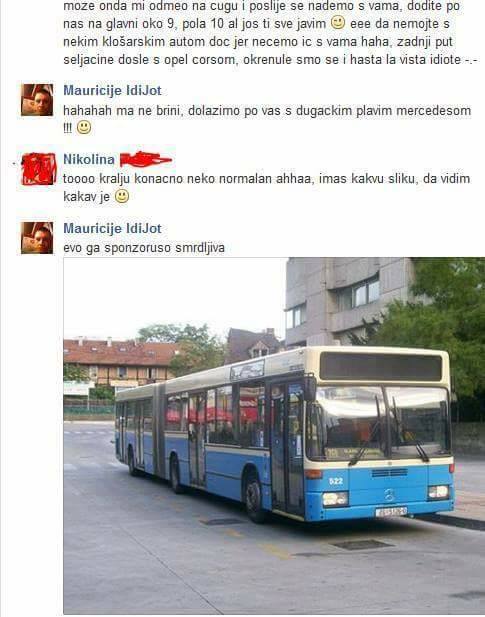Click the bus number 522 in the photo
The image size is (485, 617).
[x=336, y=481]
